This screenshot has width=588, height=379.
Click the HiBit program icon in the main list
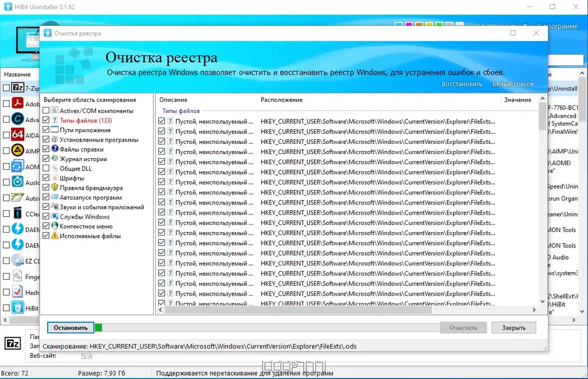point(18,308)
